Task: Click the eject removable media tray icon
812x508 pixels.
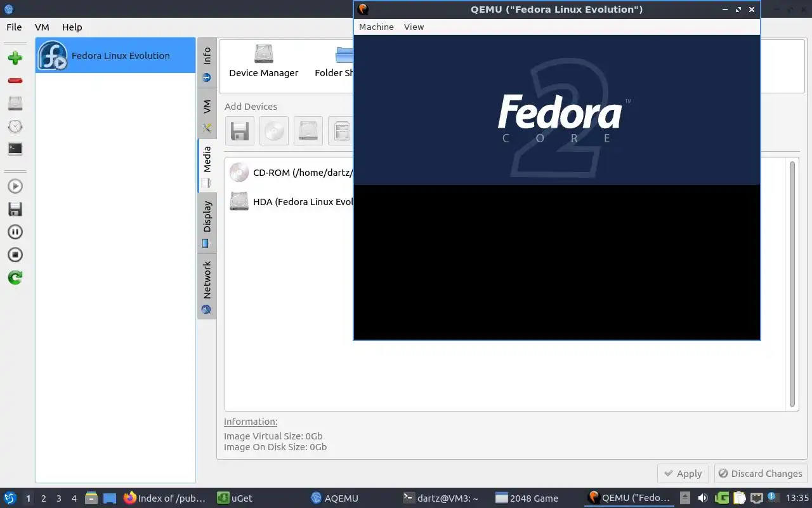Action: [685, 498]
